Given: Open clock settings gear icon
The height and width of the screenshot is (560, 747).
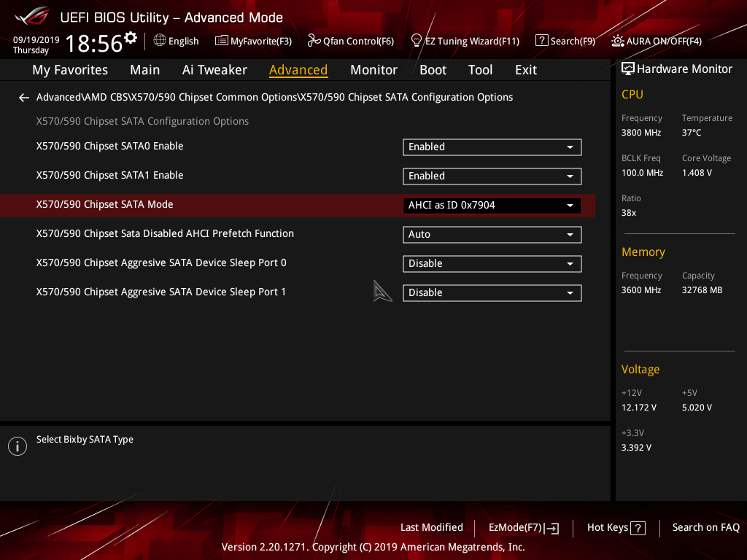Looking at the screenshot, I should 131,37.
